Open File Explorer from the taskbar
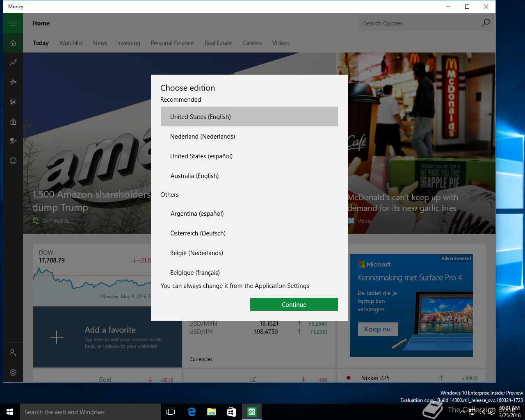Screen dimensions: 525x420 (x=211, y=412)
